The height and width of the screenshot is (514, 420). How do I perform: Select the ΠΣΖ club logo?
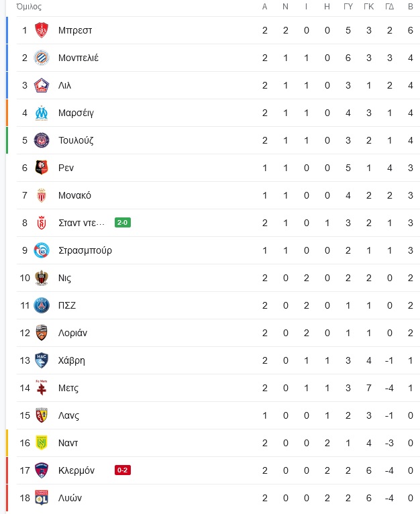click(42, 305)
